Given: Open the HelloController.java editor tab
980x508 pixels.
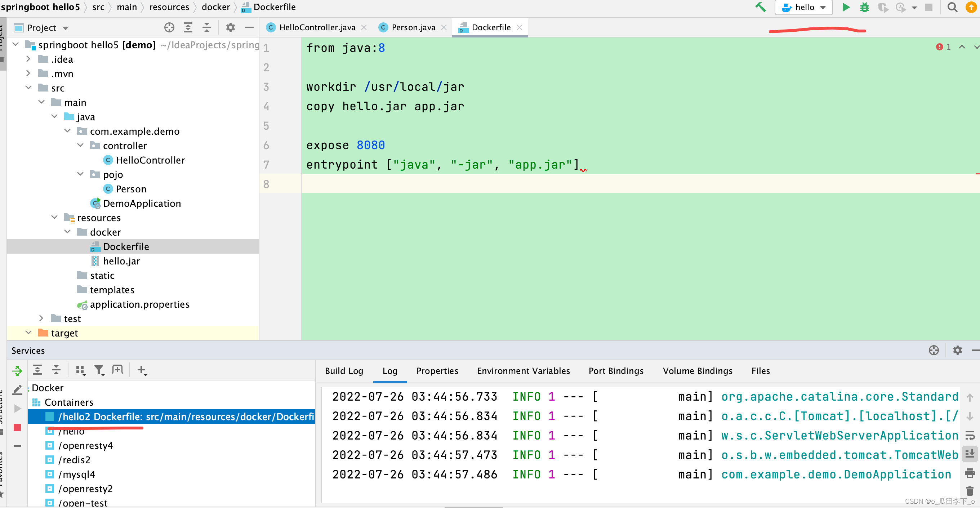Looking at the screenshot, I should [317, 27].
